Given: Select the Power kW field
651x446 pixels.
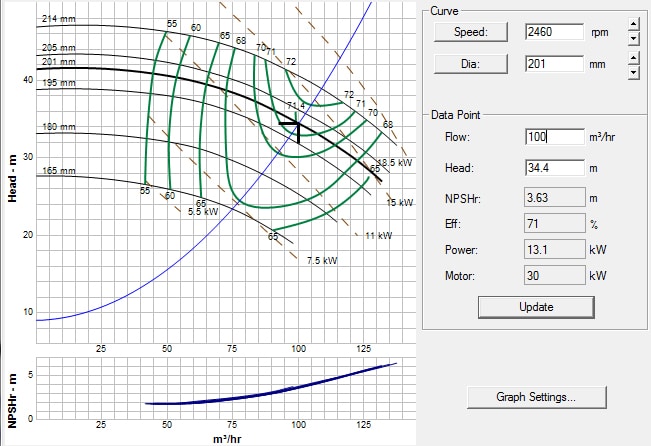Looking at the screenshot, I should tap(554, 249).
